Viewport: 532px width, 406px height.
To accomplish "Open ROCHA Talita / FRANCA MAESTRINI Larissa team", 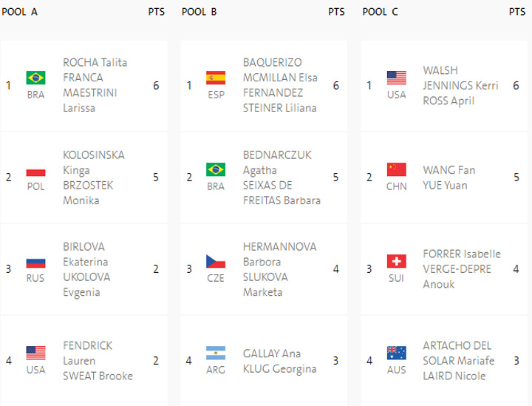I will point(95,85).
